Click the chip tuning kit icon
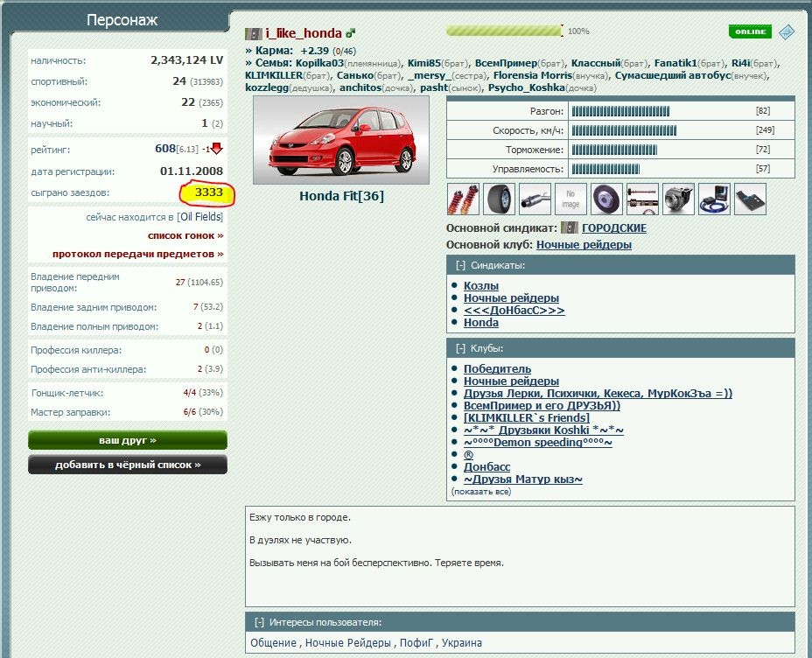This screenshot has height=658, width=812. tap(714, 199)
